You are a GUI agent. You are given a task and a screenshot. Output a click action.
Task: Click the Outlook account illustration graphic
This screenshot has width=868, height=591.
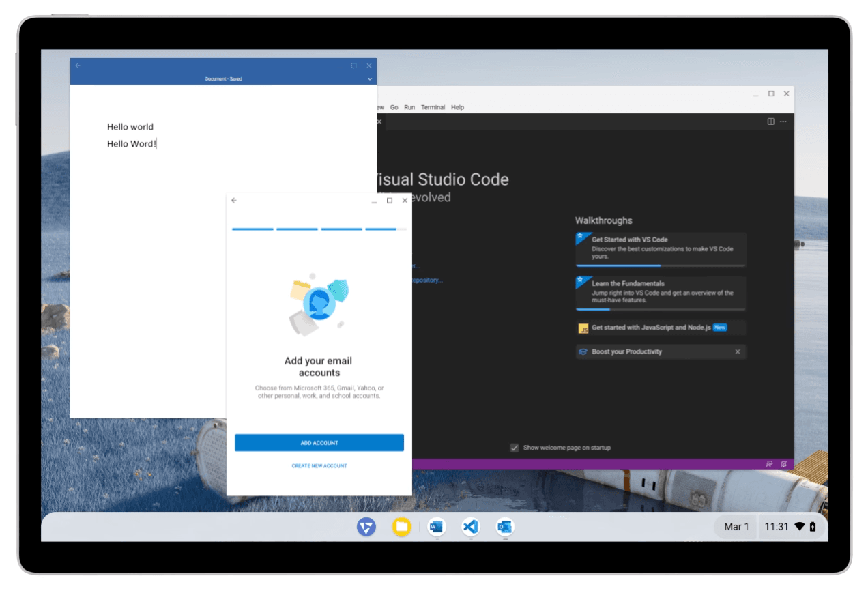pos(319,304)
